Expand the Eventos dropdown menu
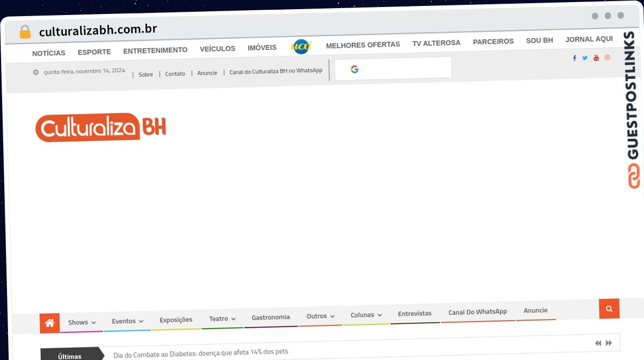This screenshot has height=360, width=644. (128, 321)
